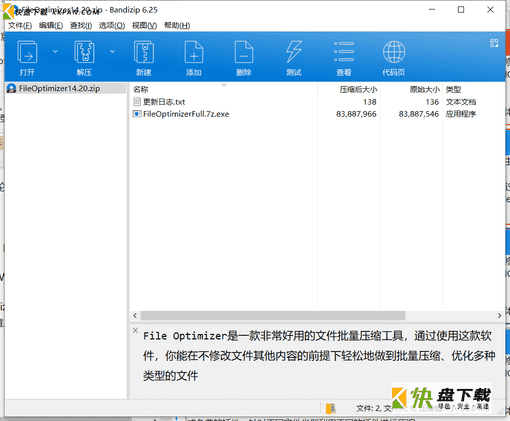The image size is (510, 421).
Task: Open the 编辑(E) menu
Action: [51, 26]
